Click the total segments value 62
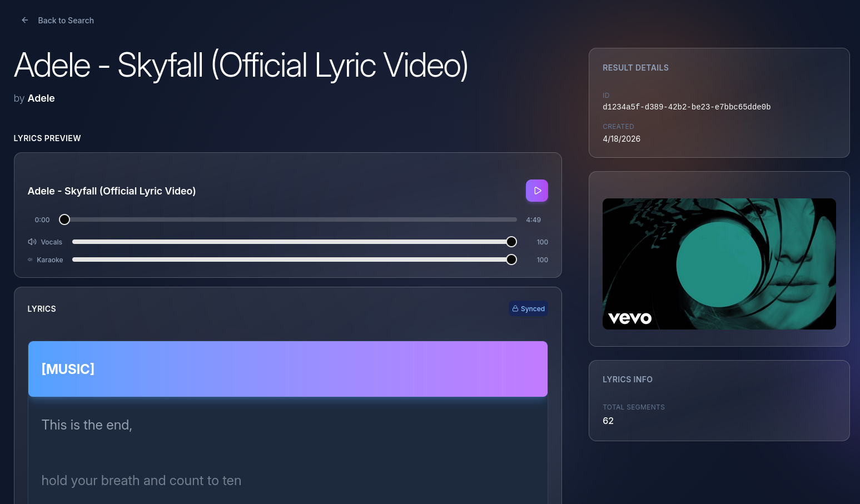This screenshot has width=860, height=504. (x=608, y=421)
